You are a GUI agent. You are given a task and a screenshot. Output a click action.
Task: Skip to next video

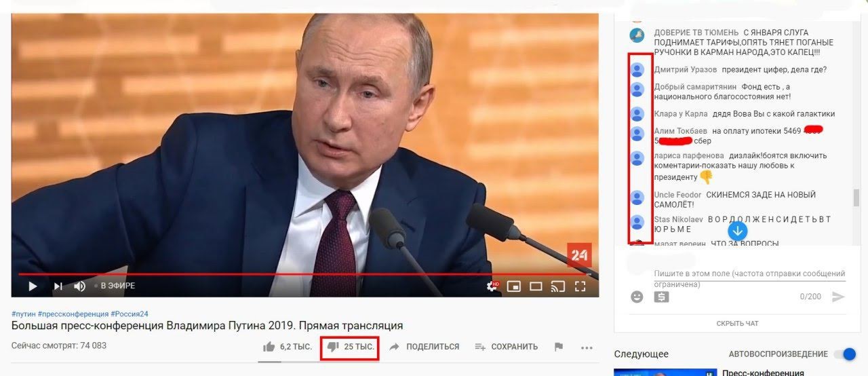click(x=58, y=286)
